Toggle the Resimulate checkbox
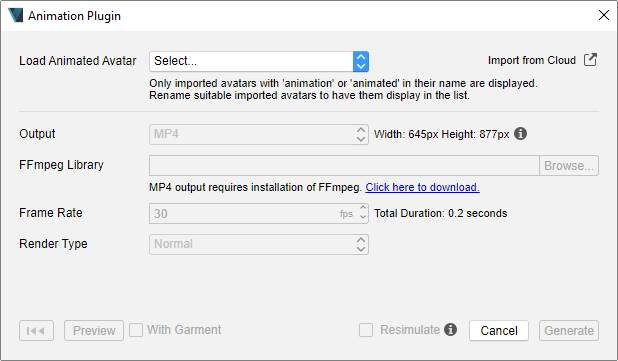This screenshot has height=361, width=618. (366, 330)
